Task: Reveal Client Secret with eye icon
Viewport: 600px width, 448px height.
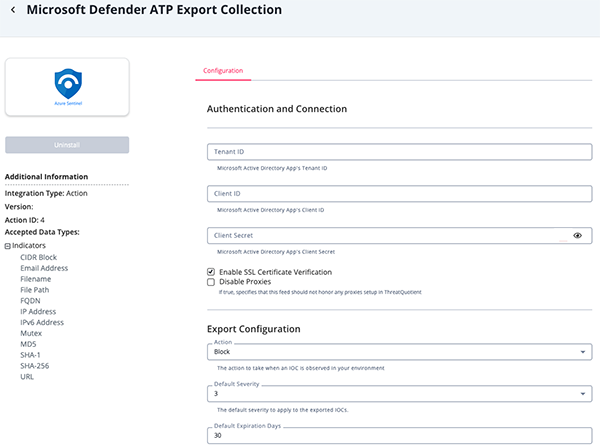Action: tap(577, 235)
